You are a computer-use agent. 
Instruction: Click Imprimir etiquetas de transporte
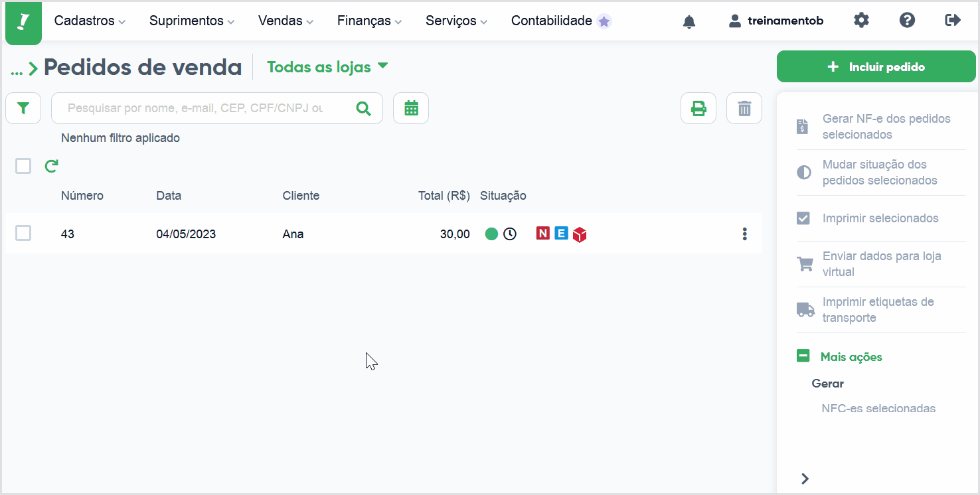click(878, 310)
